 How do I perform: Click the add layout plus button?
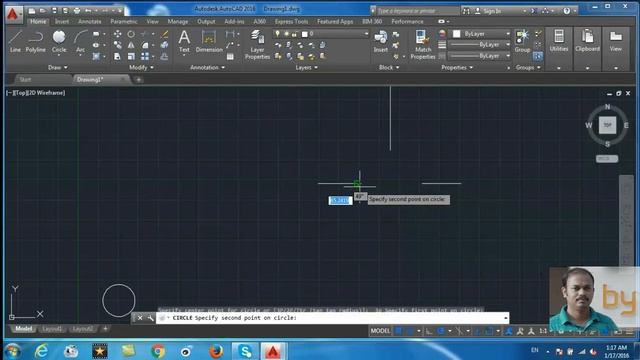pyautogui.click(x=105, y=329)
